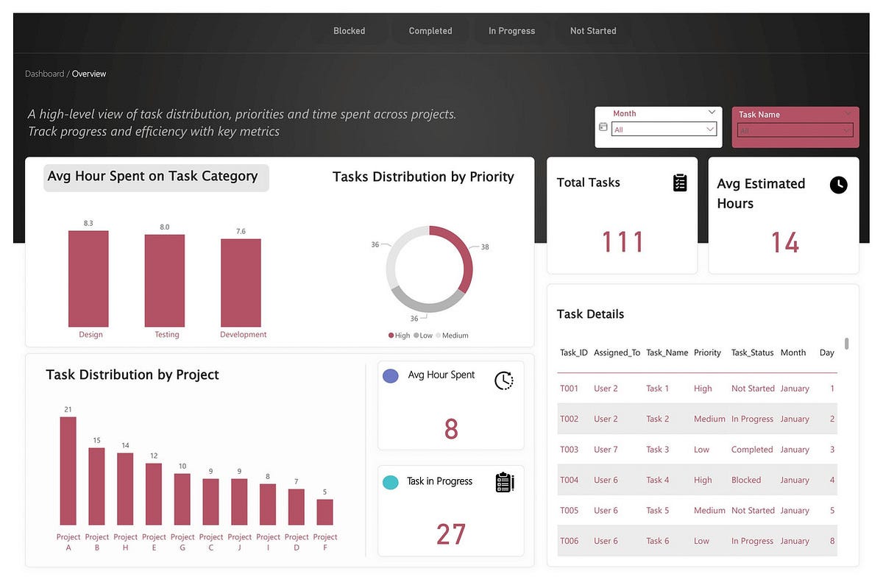Click the Not Started navigation item
The width and height of the screenshot is (883, 588).
pyautogui.click(x=593, y=30)
